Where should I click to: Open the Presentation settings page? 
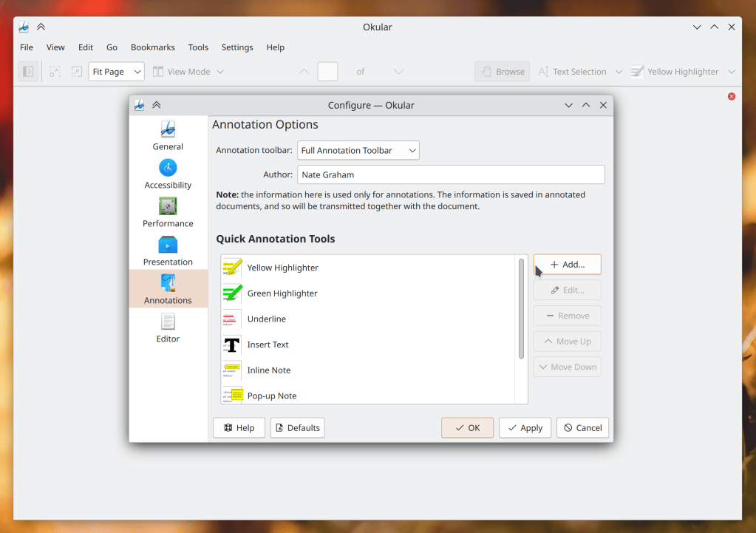click(168, 251)
